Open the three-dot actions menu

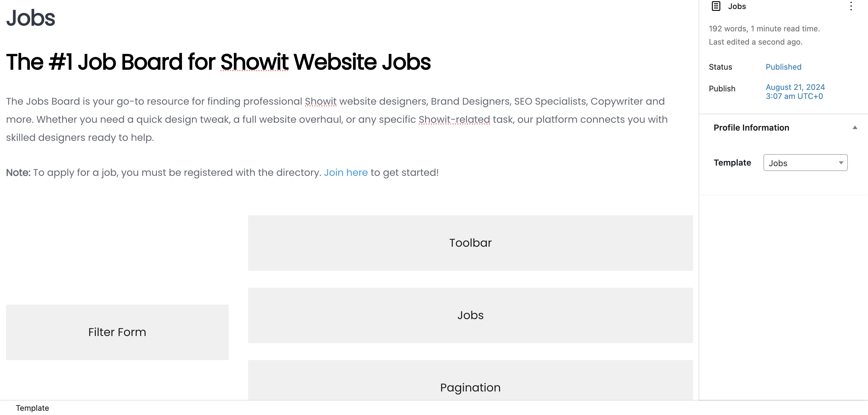[x=851, y=6]
